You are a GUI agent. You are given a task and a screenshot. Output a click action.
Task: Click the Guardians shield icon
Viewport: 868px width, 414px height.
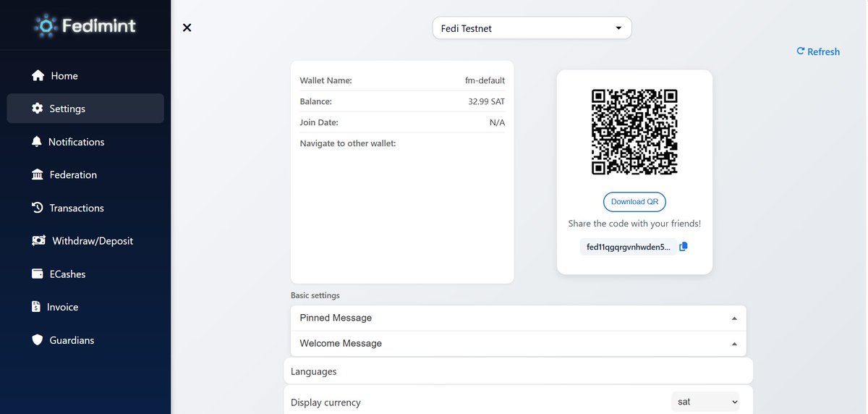pos(38,340)
